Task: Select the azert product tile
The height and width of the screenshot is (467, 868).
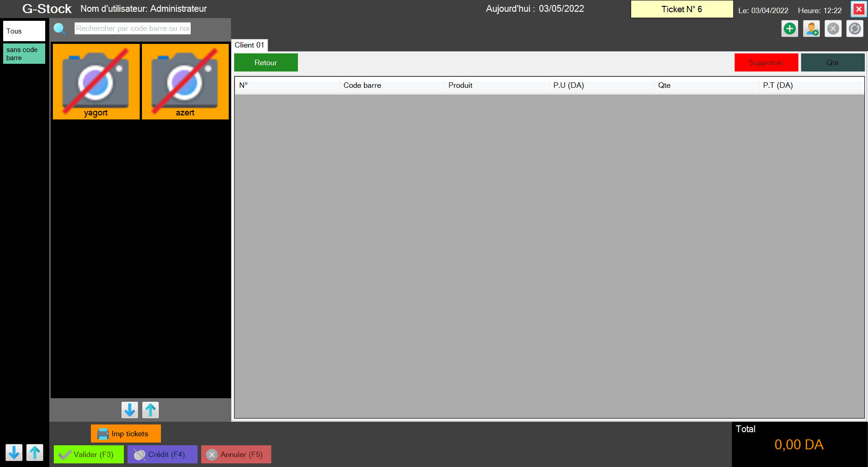Action: pos(185,81)
